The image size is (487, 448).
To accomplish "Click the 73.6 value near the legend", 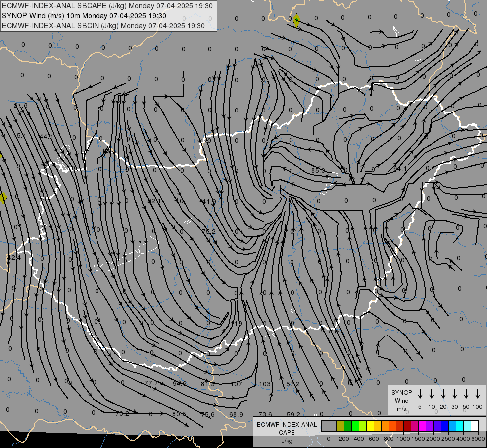I will click(265, 414).
